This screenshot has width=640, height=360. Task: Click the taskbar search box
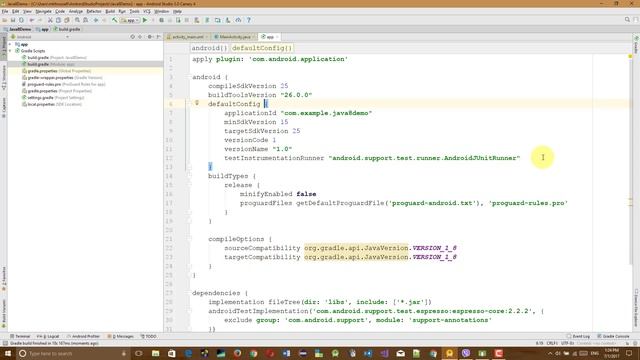point(72,353)
